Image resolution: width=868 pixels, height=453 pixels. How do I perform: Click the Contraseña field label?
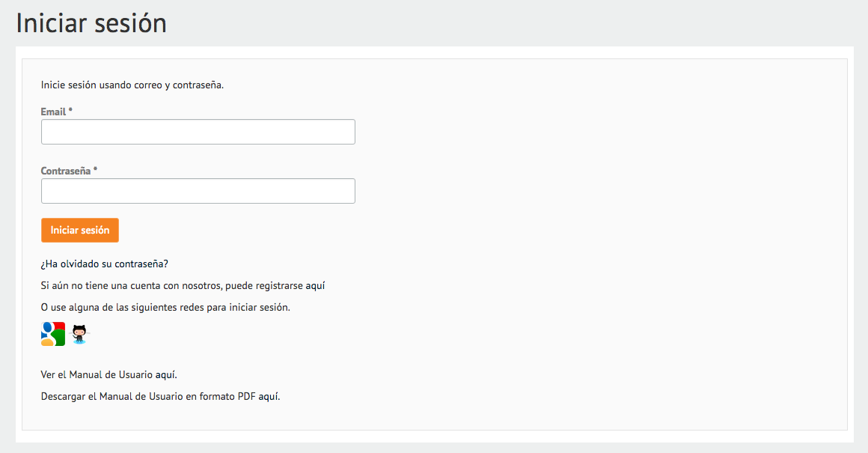65,171
